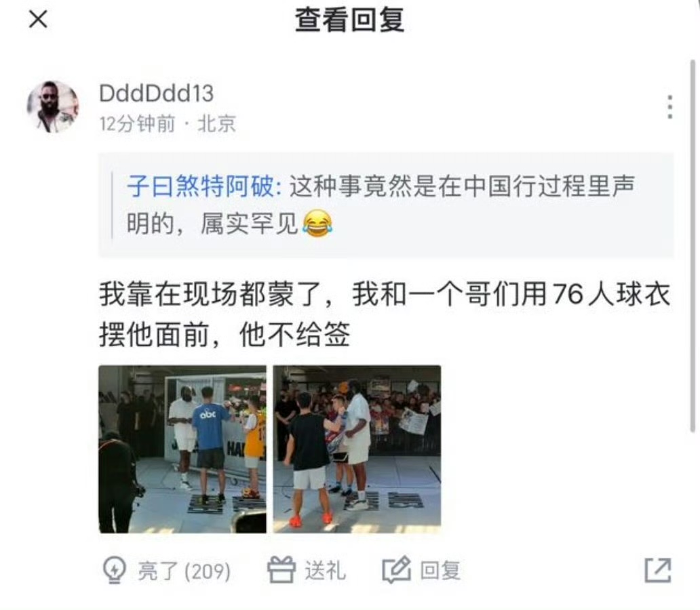The width and height of the screenshot is (700, 610).
Task: Open the three-dot more options menu
Action: [669, 107]
